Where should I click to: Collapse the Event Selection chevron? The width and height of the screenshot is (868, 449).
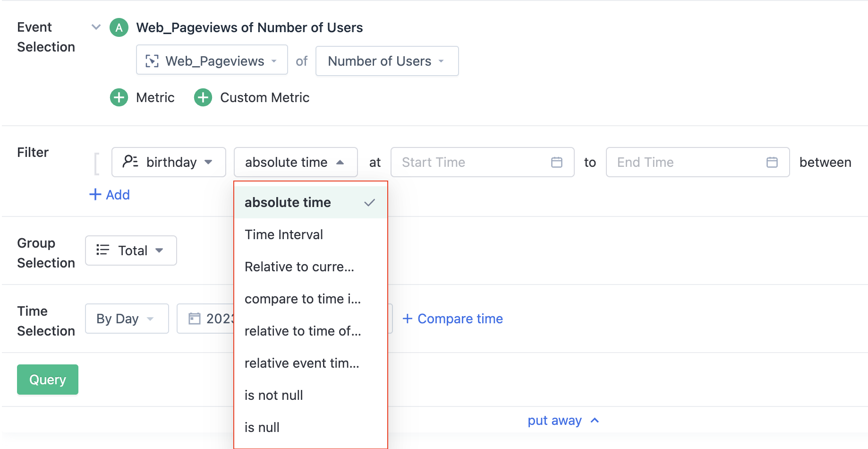(96, 27)
